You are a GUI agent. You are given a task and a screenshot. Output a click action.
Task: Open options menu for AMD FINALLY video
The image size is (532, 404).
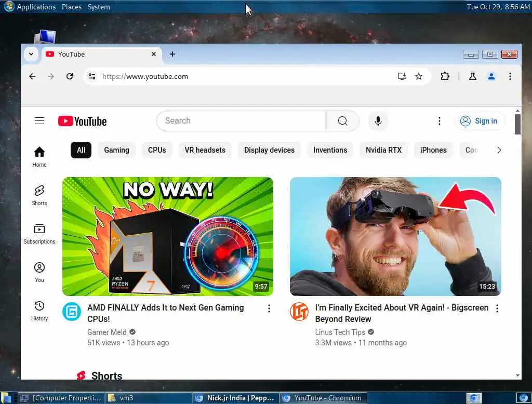[269, 308]
